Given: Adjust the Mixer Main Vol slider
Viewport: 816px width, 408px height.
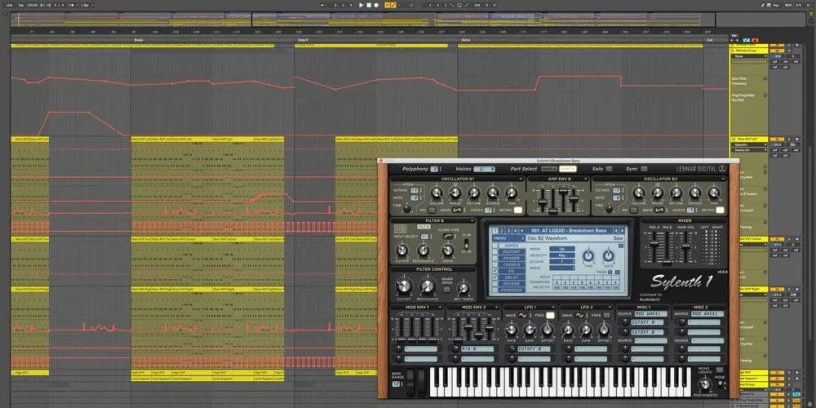Looking at the screenshot, I should (688, 245).
